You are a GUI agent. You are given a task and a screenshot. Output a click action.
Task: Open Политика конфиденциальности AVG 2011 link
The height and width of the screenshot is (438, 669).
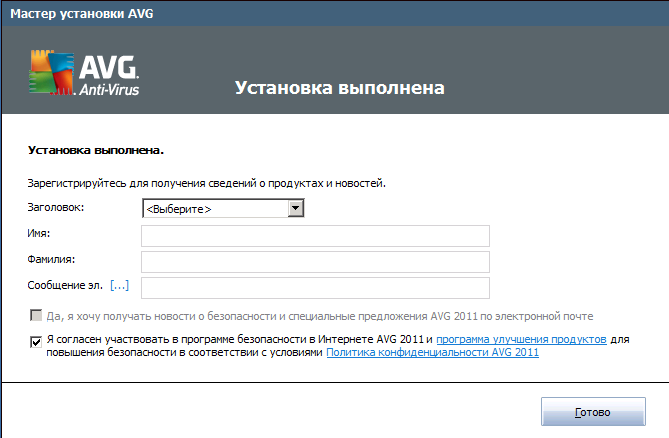[x=433, y=353]
